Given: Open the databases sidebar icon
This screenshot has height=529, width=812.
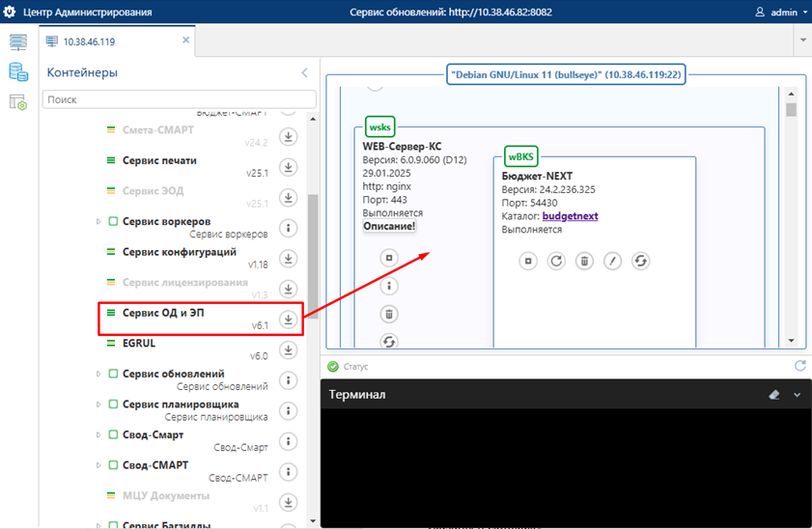Looking at the screenshot, I should pyautogui.click(x=18, y=72).
